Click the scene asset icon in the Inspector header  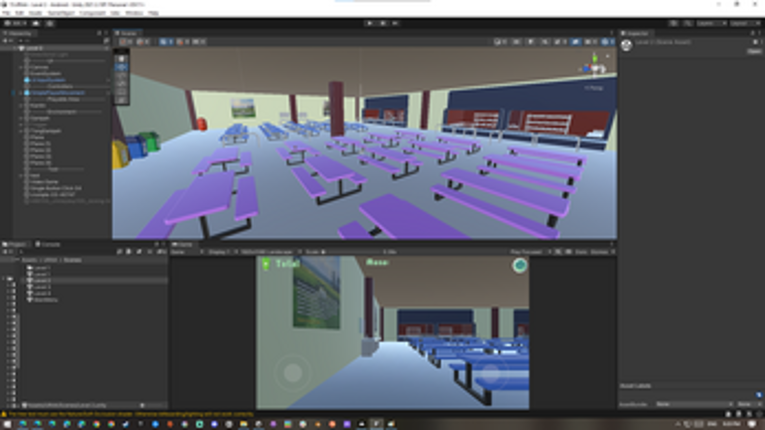coord(626,45)
